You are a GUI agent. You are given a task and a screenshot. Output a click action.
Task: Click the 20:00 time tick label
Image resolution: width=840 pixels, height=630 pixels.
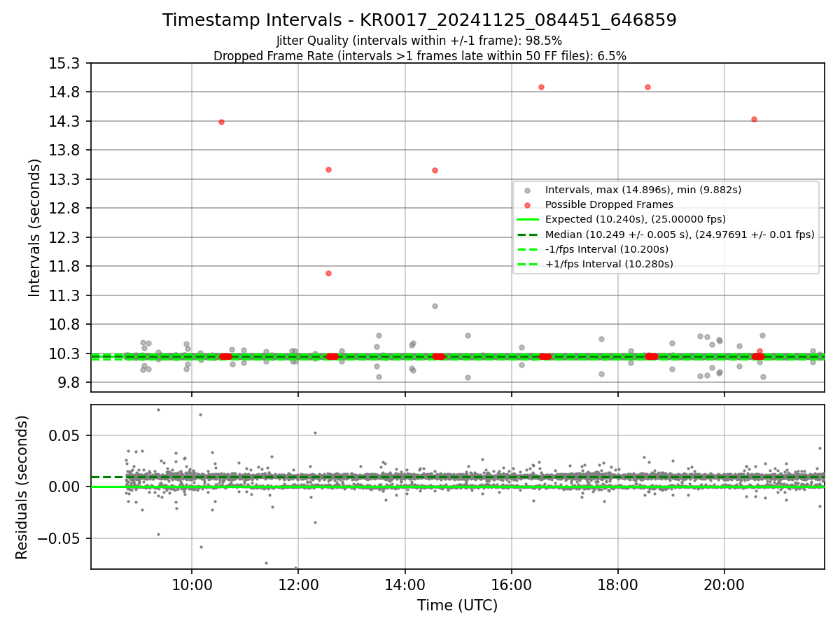click(724, 584)
